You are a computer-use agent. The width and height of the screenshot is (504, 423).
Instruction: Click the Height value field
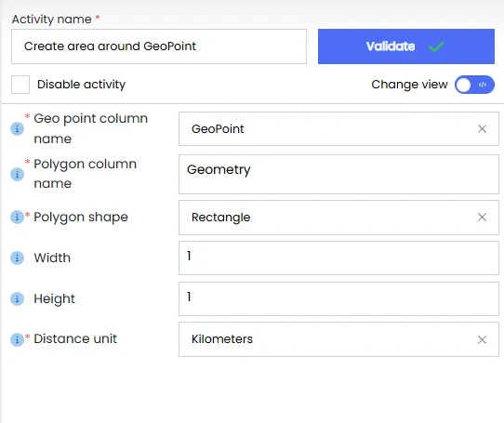click(338, 298)
